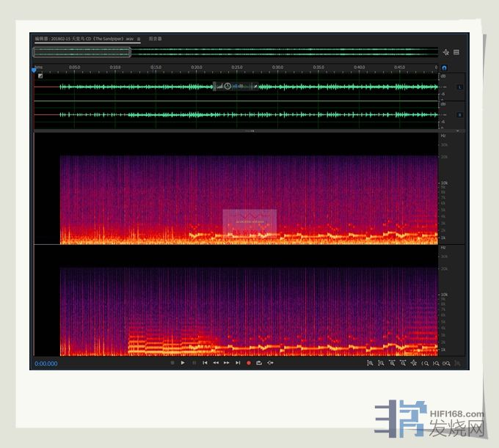Toggle Loop Playback in transport bar

(x=259, y=363)
